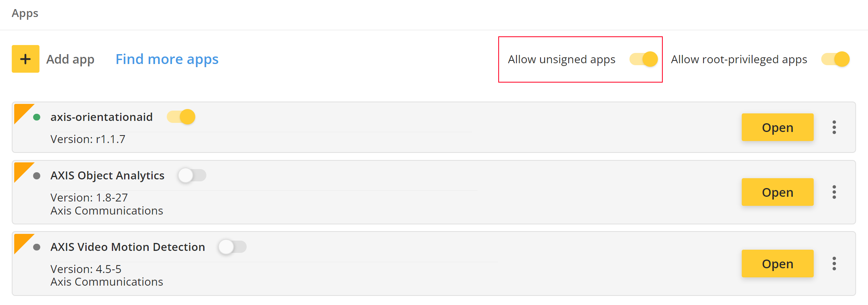Enable the AXIS Video Motion Detection toggle
Viewport: 868px width, 305px height.
232,247
